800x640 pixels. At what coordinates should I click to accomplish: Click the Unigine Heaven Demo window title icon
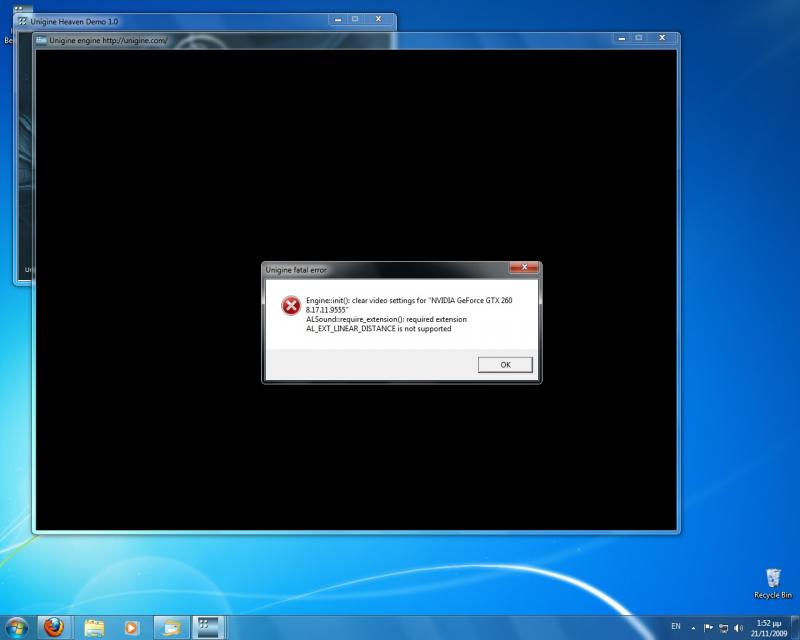[x=22, y=21]
